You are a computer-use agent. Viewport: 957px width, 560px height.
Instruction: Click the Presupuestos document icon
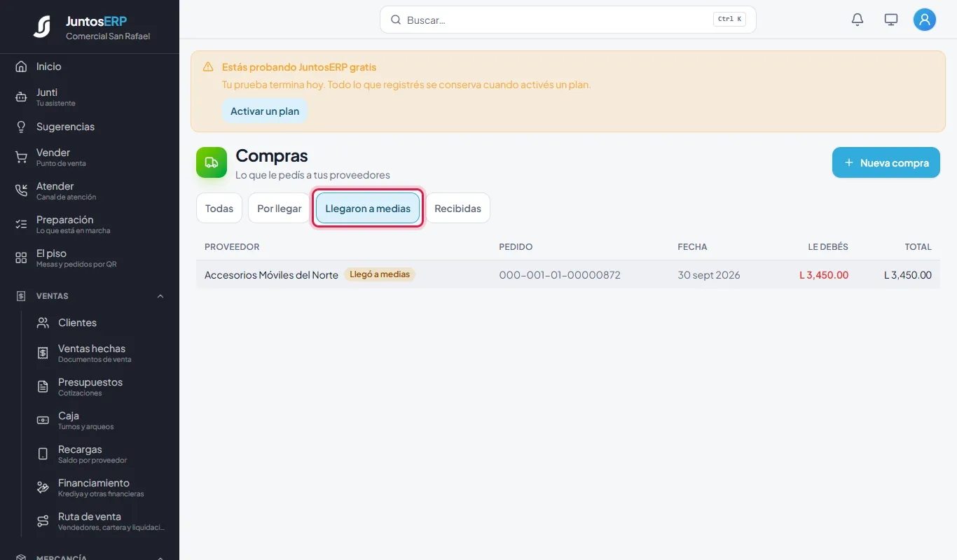43,387
